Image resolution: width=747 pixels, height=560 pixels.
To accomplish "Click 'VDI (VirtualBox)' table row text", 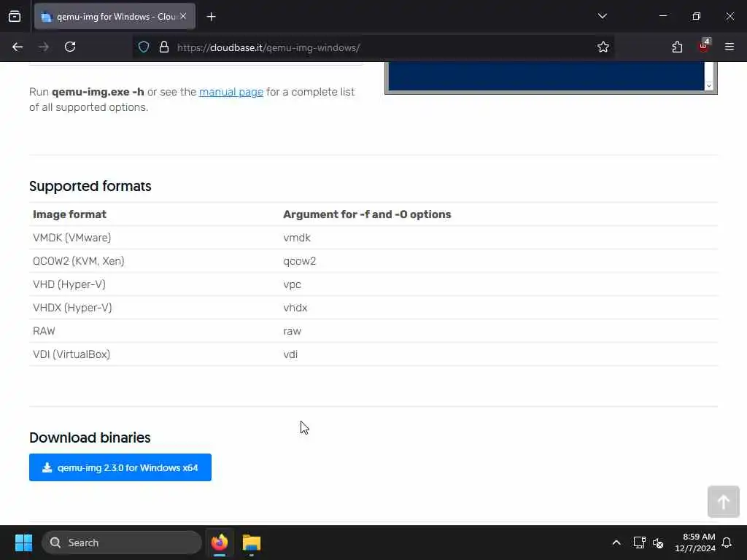I will [x=71, y=354].
